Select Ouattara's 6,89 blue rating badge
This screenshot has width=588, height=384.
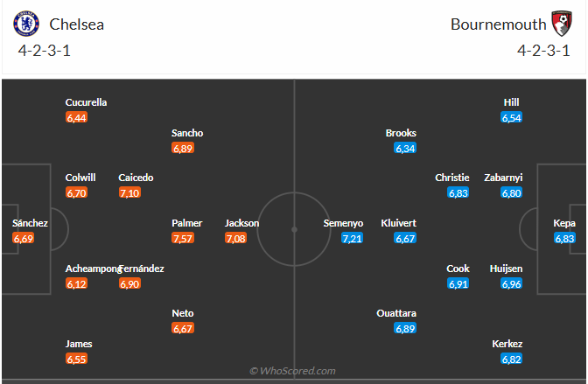405,329
